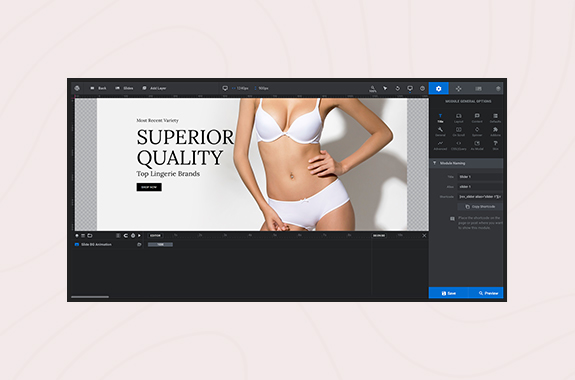The width and height of the screenshot is (575, 380).
Task: Click the first icon in timeline toolbar
Action: 77,235
